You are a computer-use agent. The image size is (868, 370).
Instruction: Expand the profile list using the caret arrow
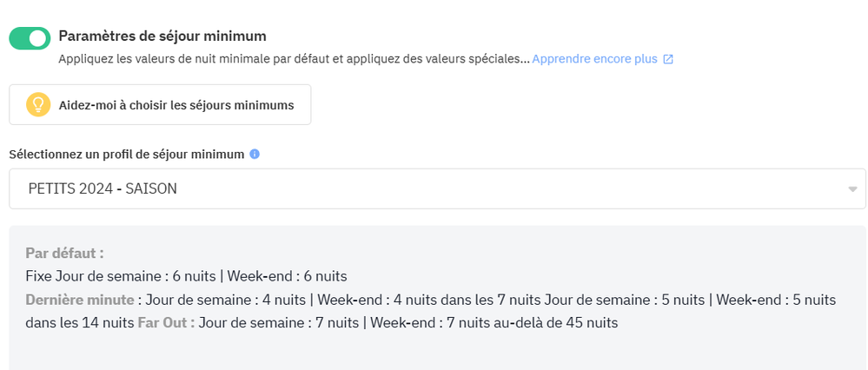pyautogui.click(x=852, y=188)
